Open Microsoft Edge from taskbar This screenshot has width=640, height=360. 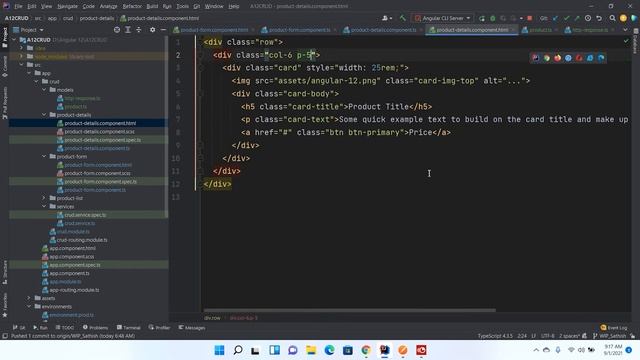point(329,350)
